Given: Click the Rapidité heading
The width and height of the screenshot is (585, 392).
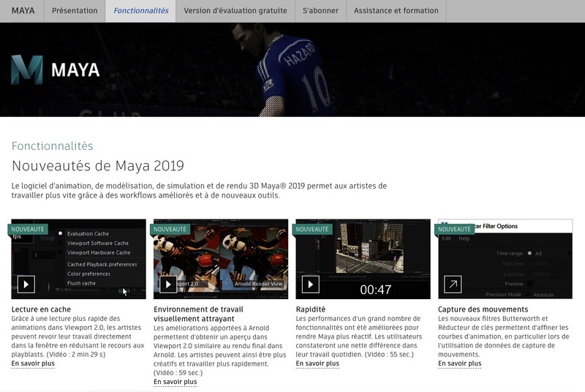Looking at the screenshot, I should click(x=310, y=309).
